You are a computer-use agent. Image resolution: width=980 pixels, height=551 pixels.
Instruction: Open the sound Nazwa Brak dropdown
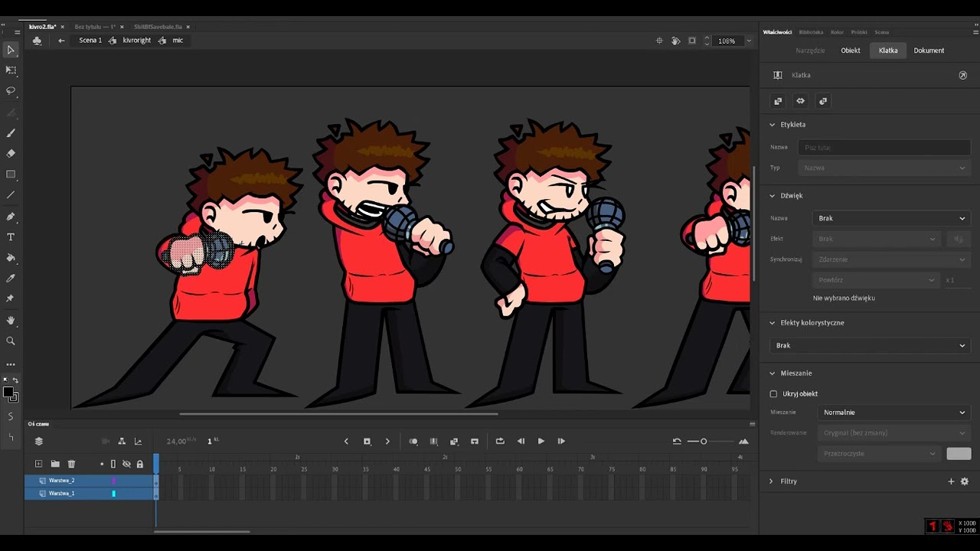coord(891,218)
